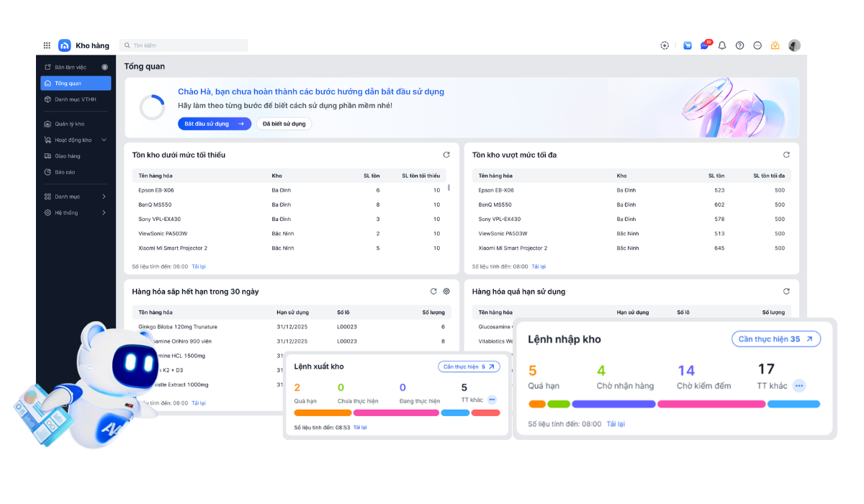
Task: Click the notification bell icon
Action: pyautogui.click(x=722, y=45)
